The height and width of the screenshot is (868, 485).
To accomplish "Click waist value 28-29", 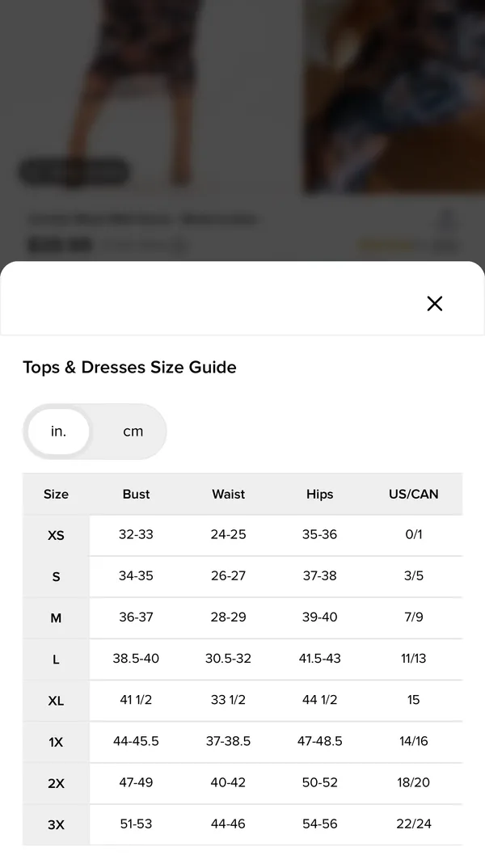I will click(x=228, y=617).
